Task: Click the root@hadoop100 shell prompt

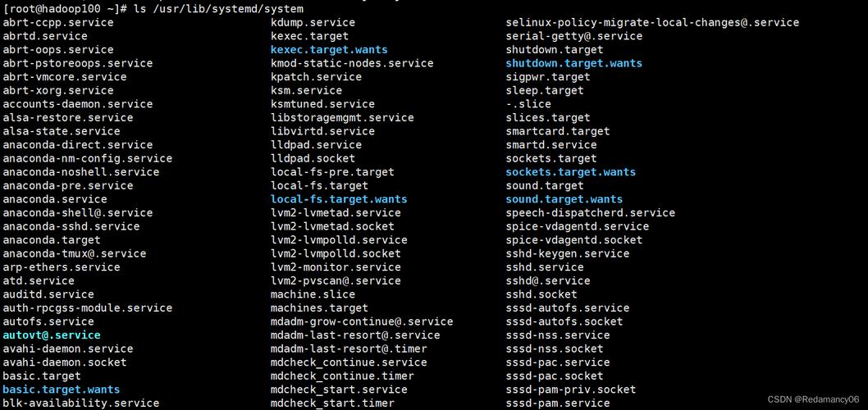Action: 66,9
